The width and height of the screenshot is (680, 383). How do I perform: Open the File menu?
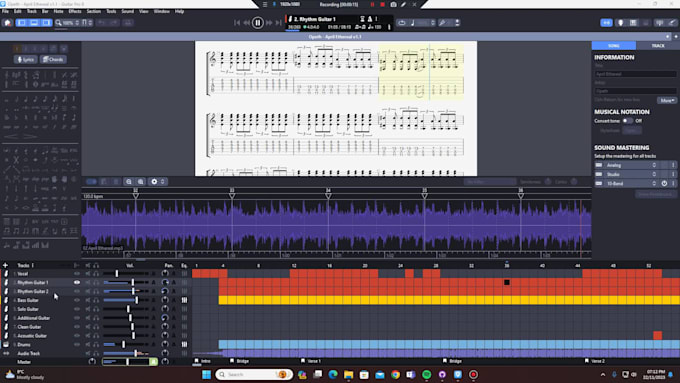[5, 11]
